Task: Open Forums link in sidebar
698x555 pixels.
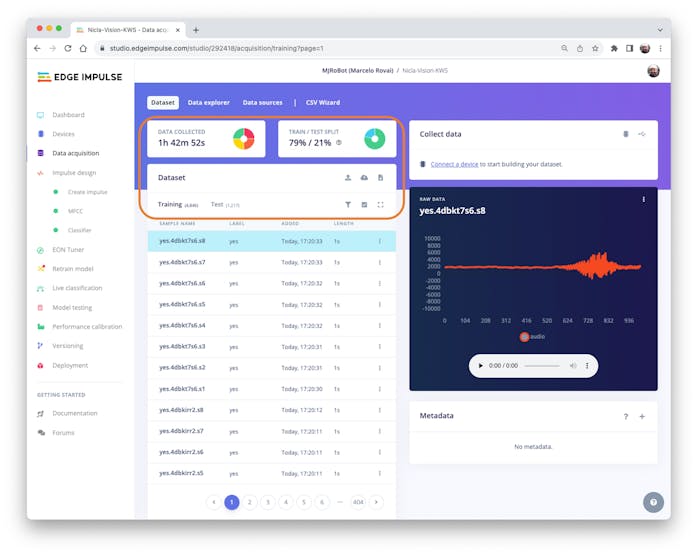Action: point(63,433)
